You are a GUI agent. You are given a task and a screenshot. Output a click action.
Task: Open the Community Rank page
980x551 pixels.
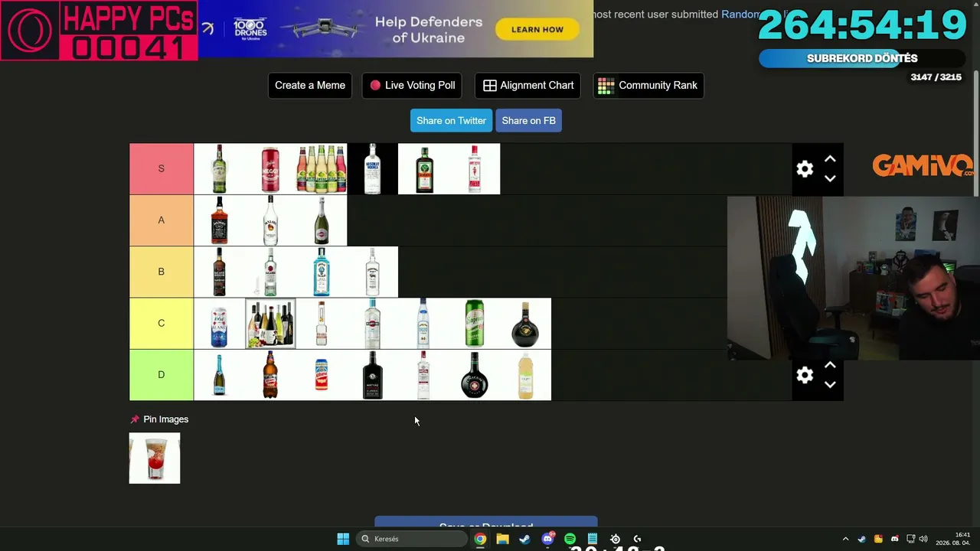648,86
